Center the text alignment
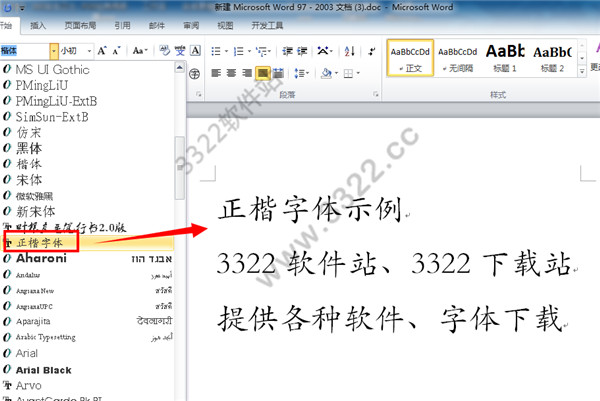The image size is (600, 401). coord(231,73)
